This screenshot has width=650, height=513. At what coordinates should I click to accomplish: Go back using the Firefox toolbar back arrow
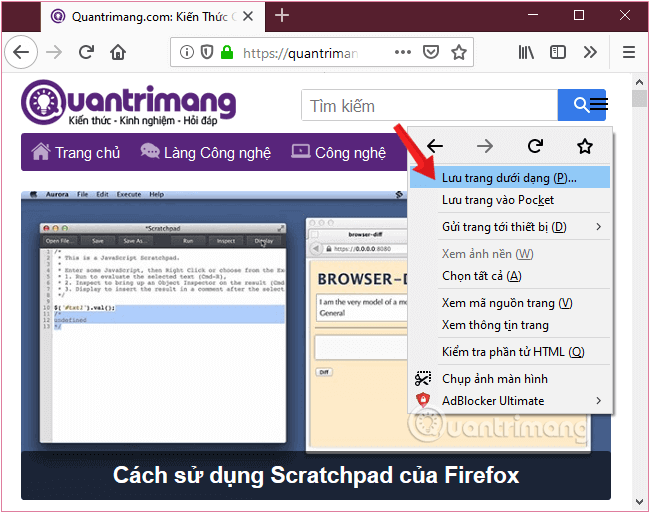pos(21,53)
